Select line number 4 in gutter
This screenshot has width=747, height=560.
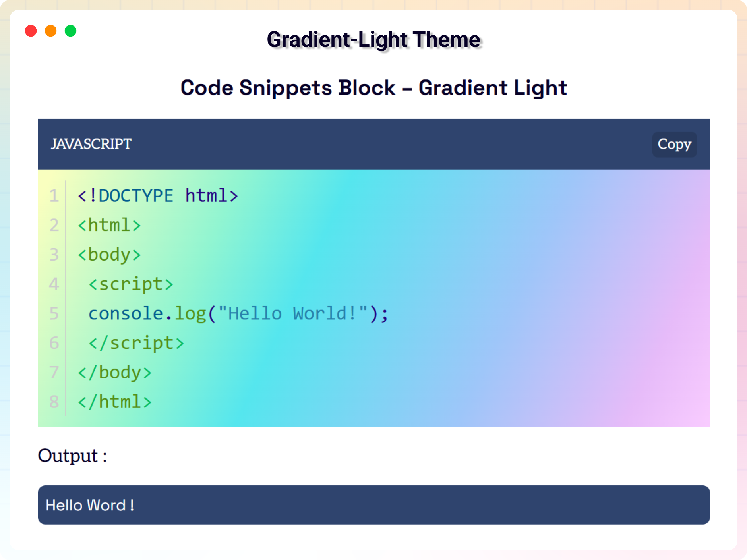coord(54,284)
